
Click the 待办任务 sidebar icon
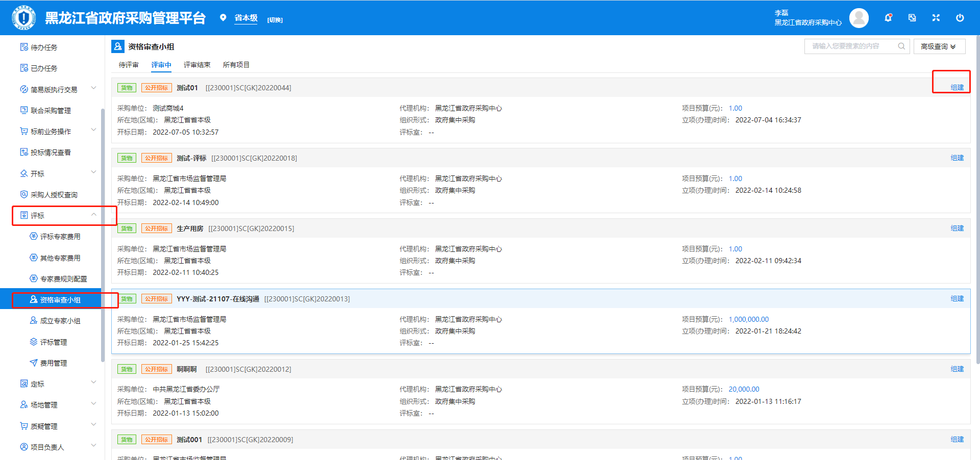tap(24, 47)
